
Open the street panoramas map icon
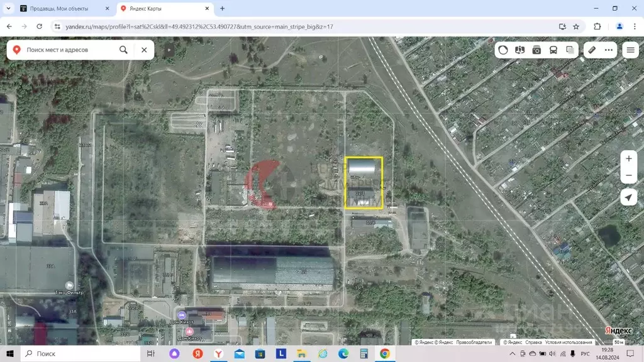pos(519,50)
